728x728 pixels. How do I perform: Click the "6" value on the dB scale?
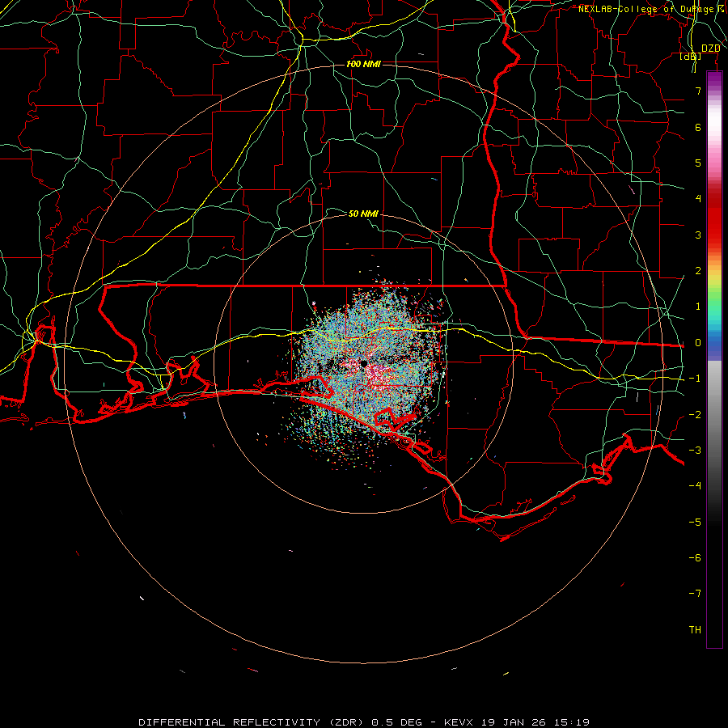tap(698, 127)
